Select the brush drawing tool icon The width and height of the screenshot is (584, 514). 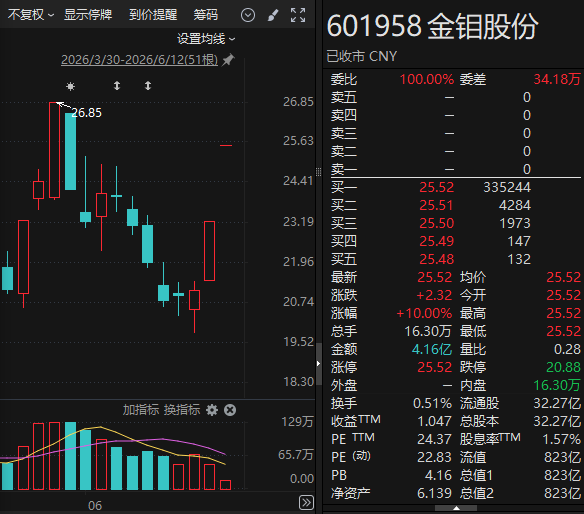(x=273, y=15)
